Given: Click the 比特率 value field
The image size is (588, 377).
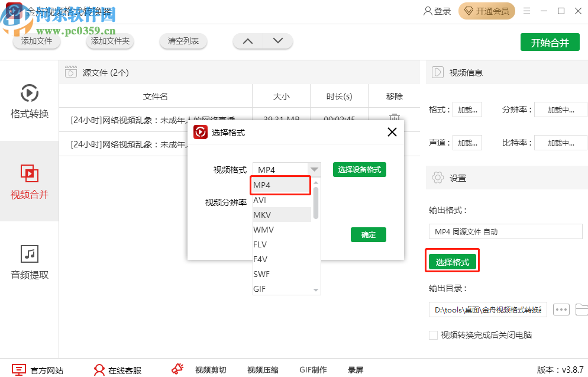Looking at the screenshot, I should (561, 143).
